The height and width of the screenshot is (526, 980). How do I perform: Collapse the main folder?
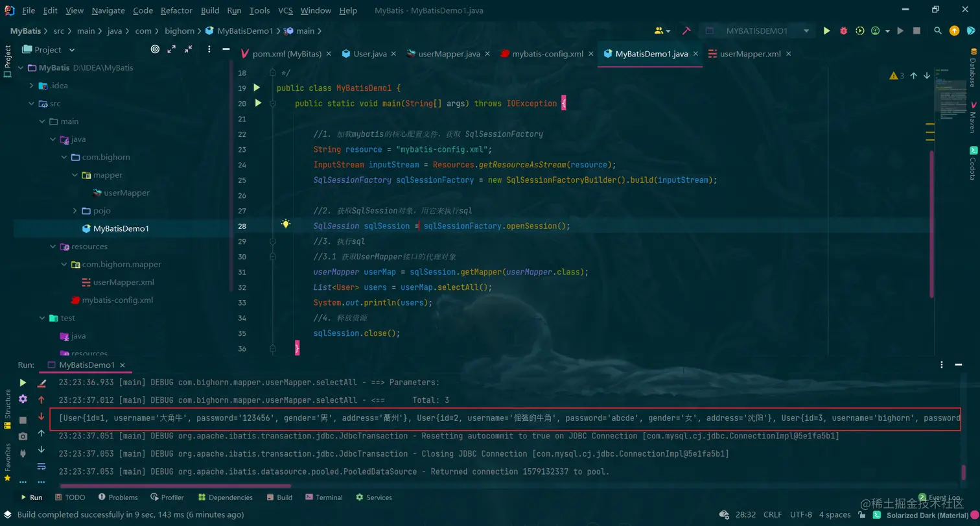(x=43, y=121)
